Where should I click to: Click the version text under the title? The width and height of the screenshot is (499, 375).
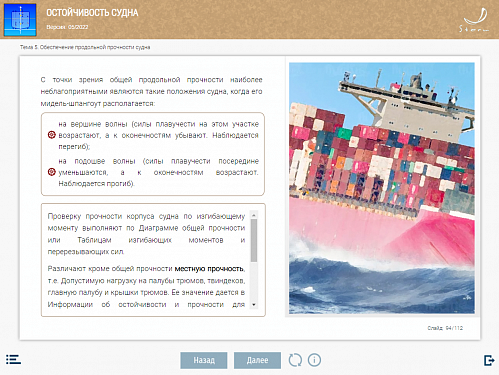coord(67,27)
